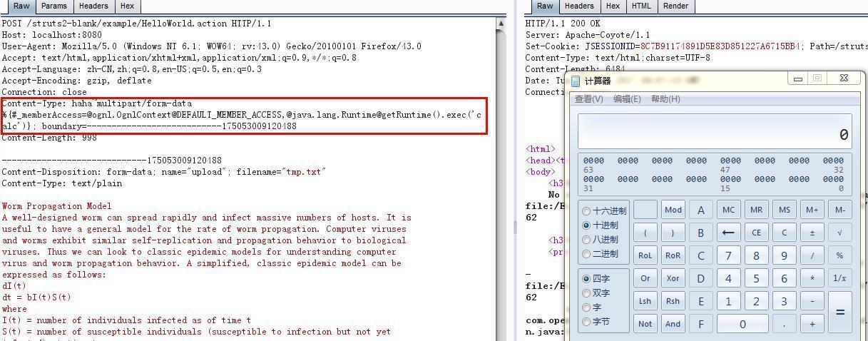
Task: Click the Xor bitwise key
Action: click(673, 278)
